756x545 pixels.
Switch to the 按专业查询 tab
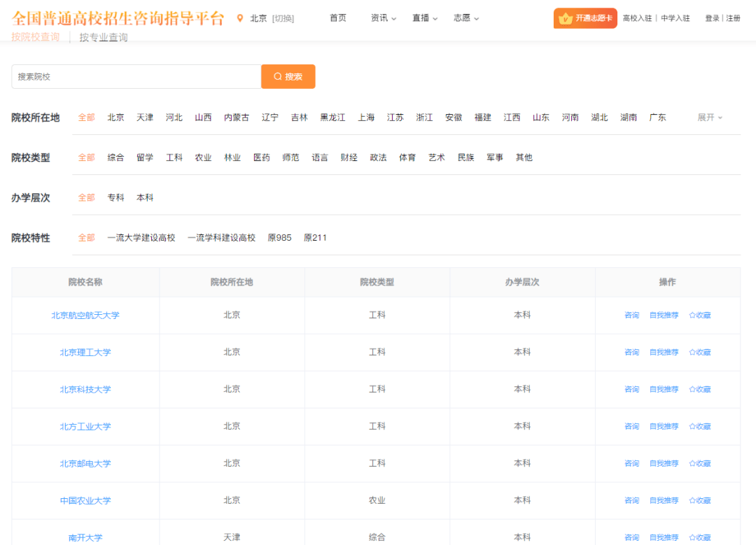(x=104, y=38)
